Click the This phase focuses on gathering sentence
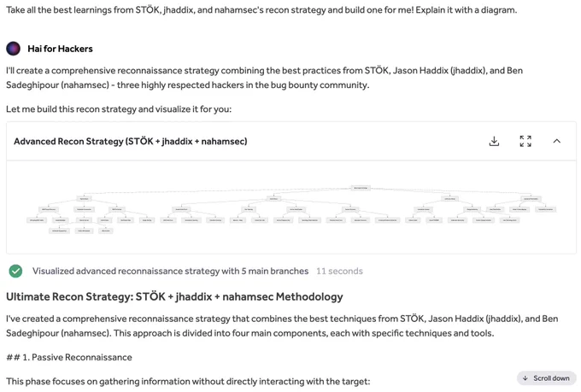The image size is (581, 392). (x=188, y=381)
